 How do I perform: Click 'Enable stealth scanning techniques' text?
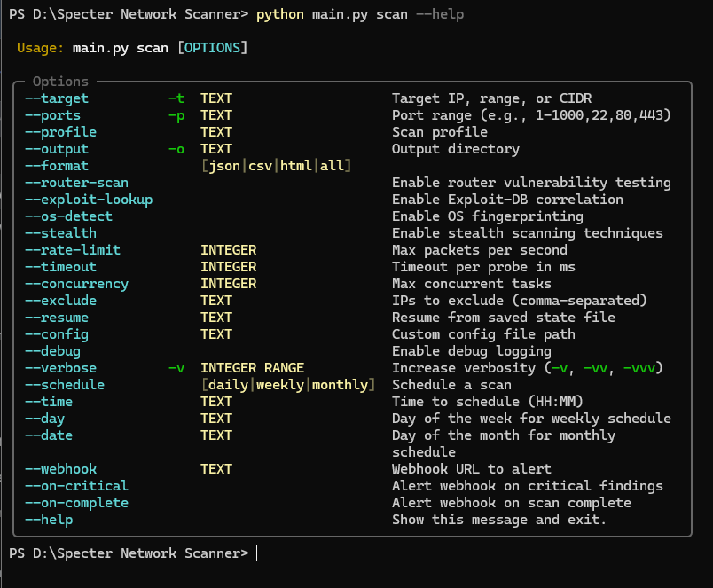click(528, 233)
